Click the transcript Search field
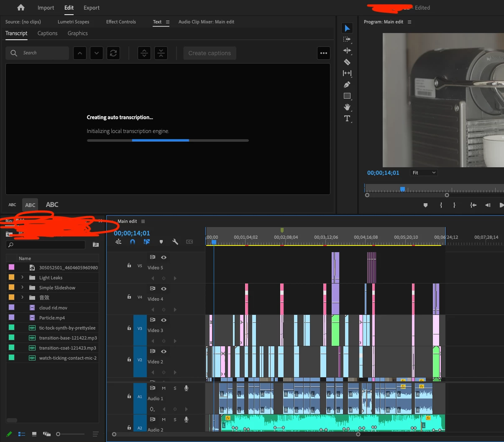Viewport: 504px width, 442px height. [37, 53]
